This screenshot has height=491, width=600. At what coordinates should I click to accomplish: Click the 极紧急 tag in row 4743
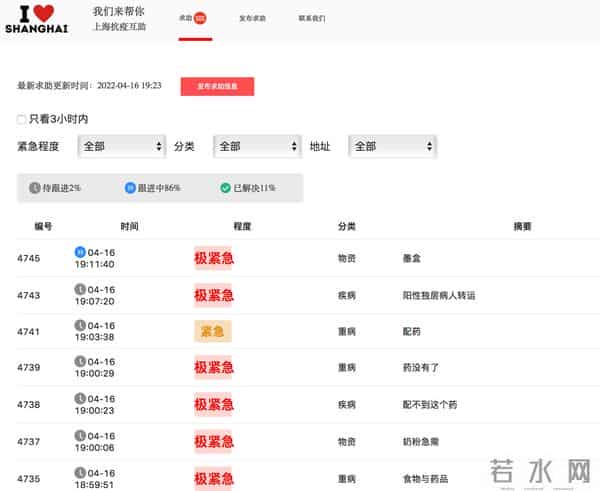[214, 295]
